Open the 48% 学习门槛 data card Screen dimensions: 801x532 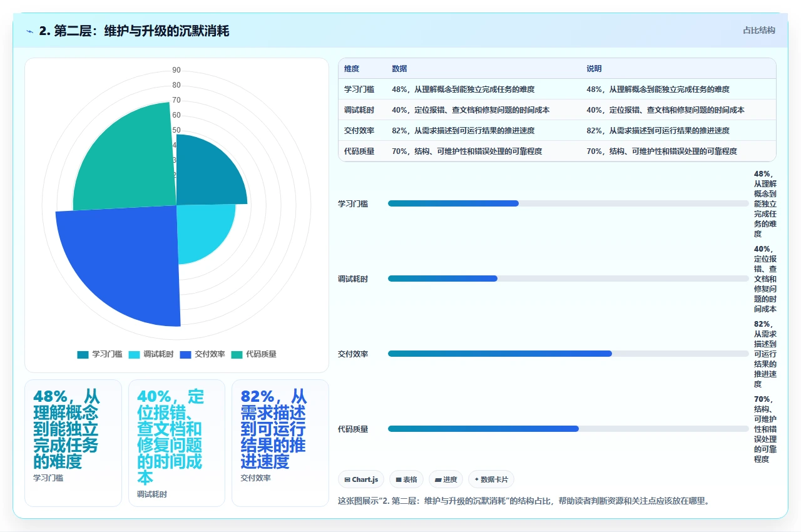(73, 442)
